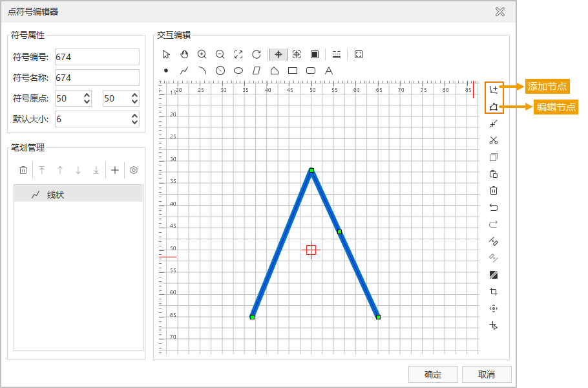
Task: Move stroke to top of list
Action: coord(42,170)
